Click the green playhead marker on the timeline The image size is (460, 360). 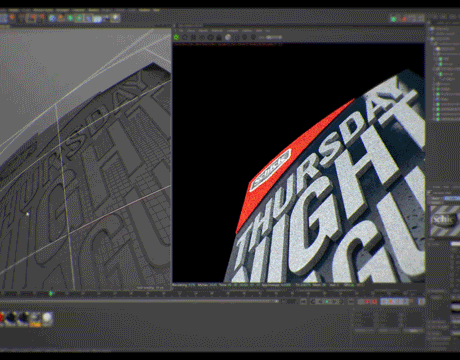pyautogui.click(x=51, y=294)
